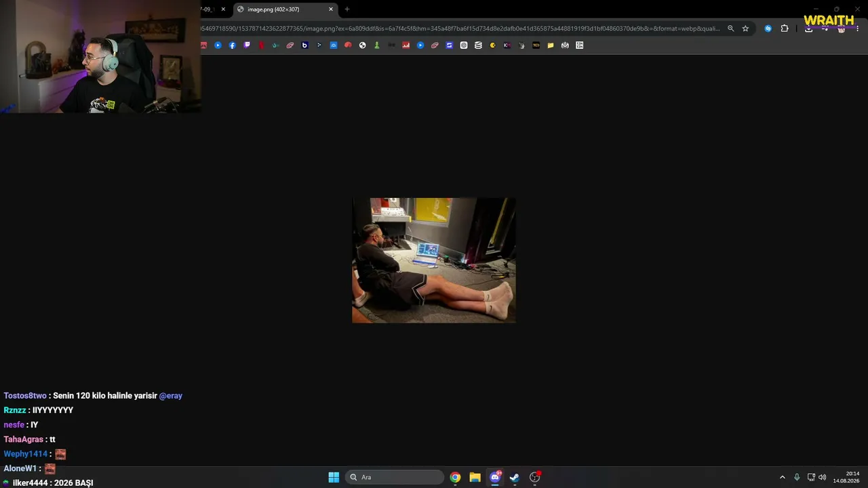The image size is (868, 488).
Task: Open the yellow folder bookmark
Action: coord(551,45)
